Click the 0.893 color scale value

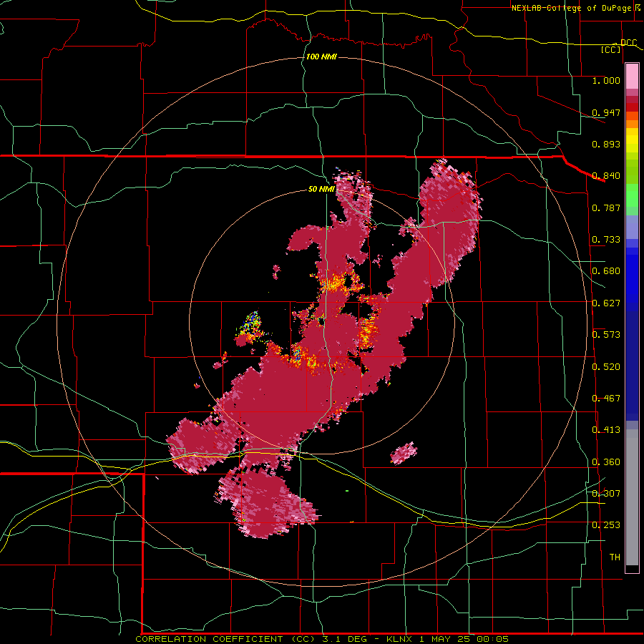(606, 144)
